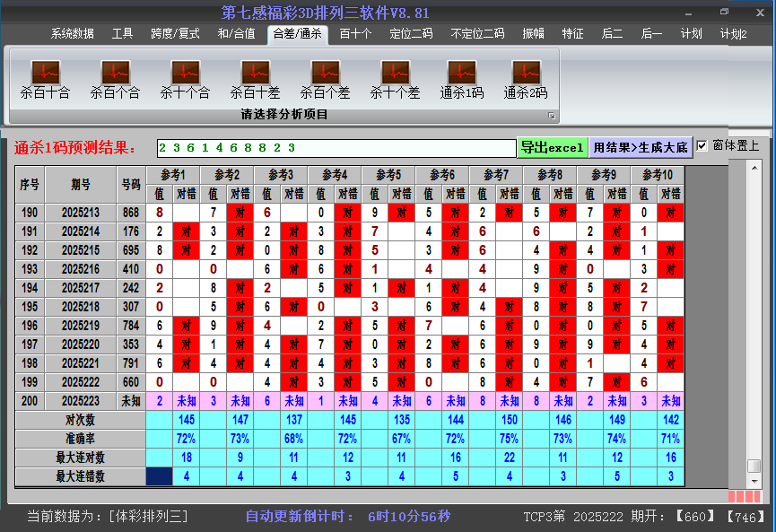776x532 pixels.
Task: Click the dark blue selected cell in 最大连错数 row
Action: coord(160,476)
